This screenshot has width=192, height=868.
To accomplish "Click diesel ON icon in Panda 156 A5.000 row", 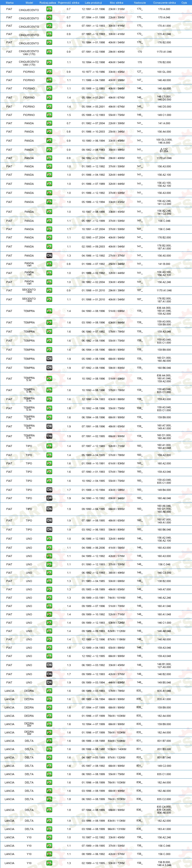I will coord(49,255).
